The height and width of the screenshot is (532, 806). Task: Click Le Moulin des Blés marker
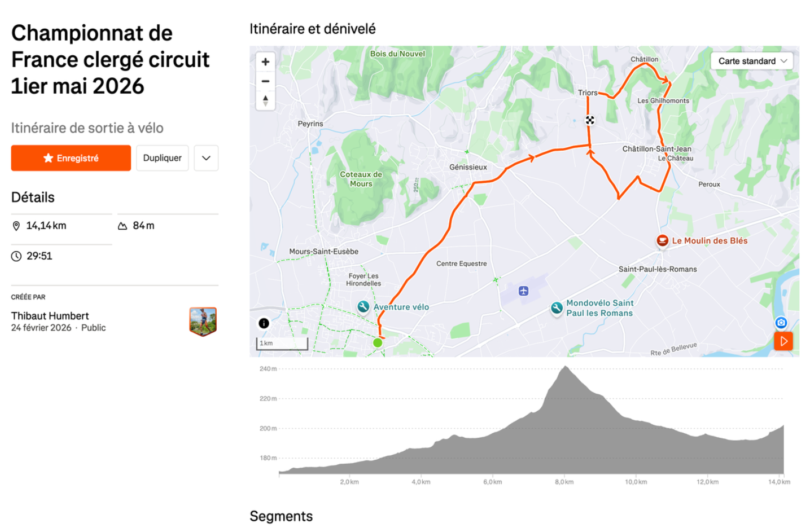(x=663, y=240)
